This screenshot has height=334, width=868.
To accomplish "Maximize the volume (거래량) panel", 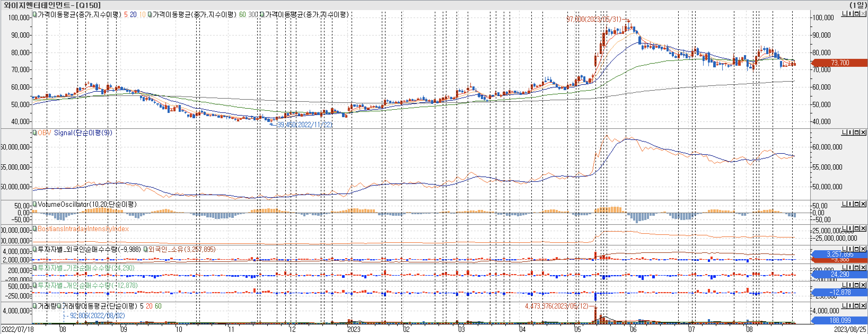I will pyautogui.click(x=857, y=306).
